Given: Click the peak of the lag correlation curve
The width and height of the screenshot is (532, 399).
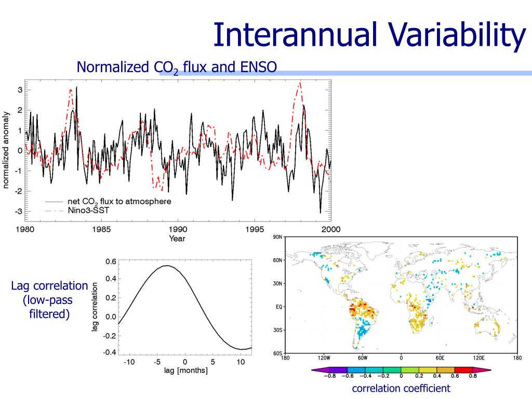Looking at the screenshot, I should (167, 265).
